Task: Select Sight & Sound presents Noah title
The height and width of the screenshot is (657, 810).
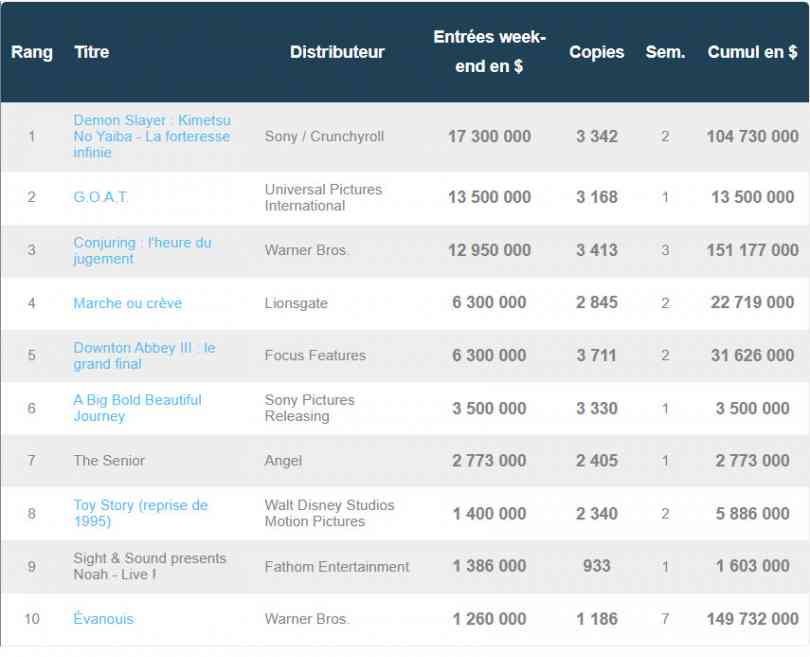Action: tap(150, 566)
